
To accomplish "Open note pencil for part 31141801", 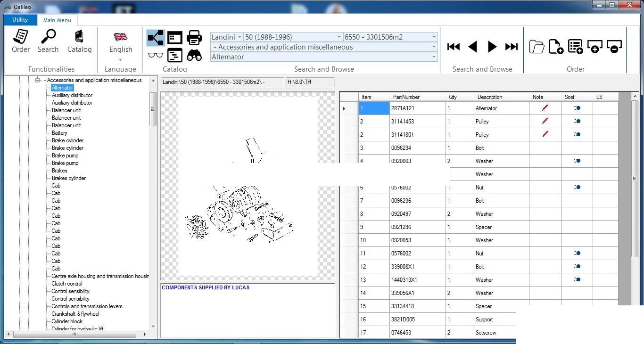I will (x=545, y=134).
